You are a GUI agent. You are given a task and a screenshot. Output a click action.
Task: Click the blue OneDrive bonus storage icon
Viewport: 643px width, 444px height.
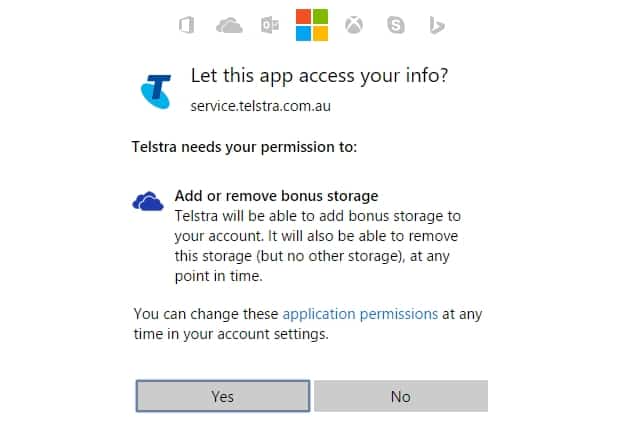[x=148, y=201]
